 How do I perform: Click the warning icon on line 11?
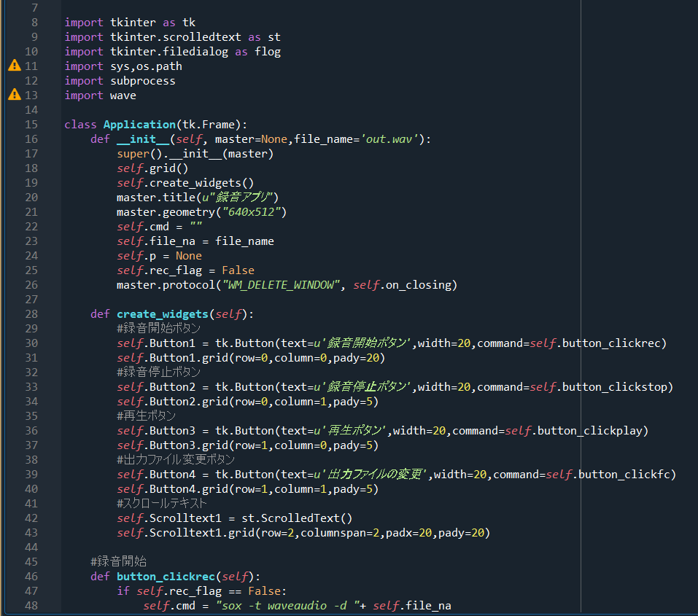[x=15, y=66]
